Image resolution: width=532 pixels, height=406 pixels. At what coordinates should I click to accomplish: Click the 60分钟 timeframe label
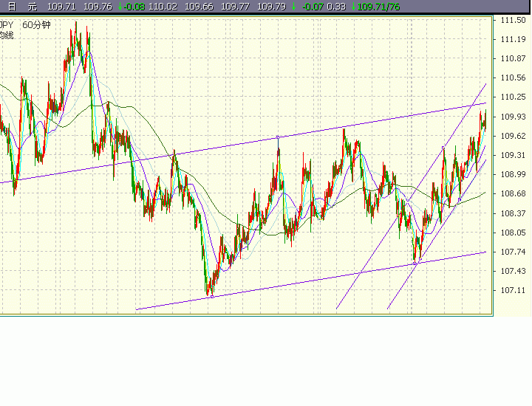[x=36, y=25]
